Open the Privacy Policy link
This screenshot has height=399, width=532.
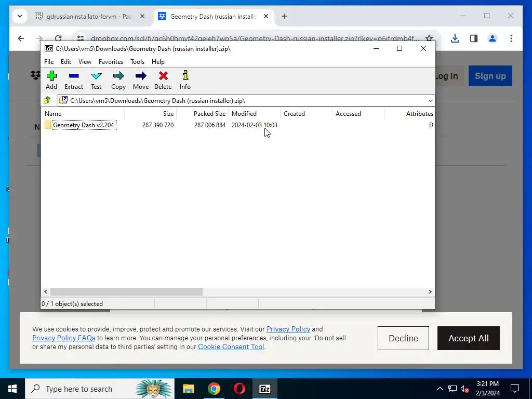[288, 329]
